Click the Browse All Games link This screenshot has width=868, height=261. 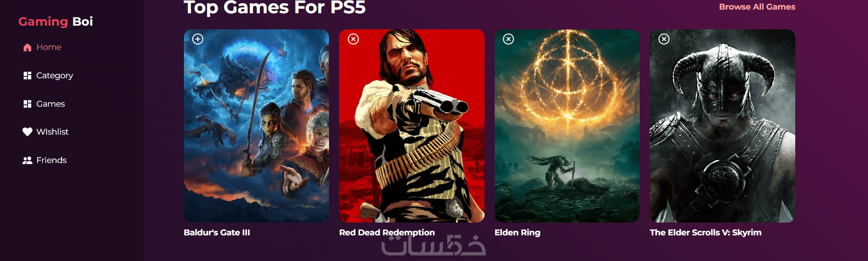click(x=757, y=7)
